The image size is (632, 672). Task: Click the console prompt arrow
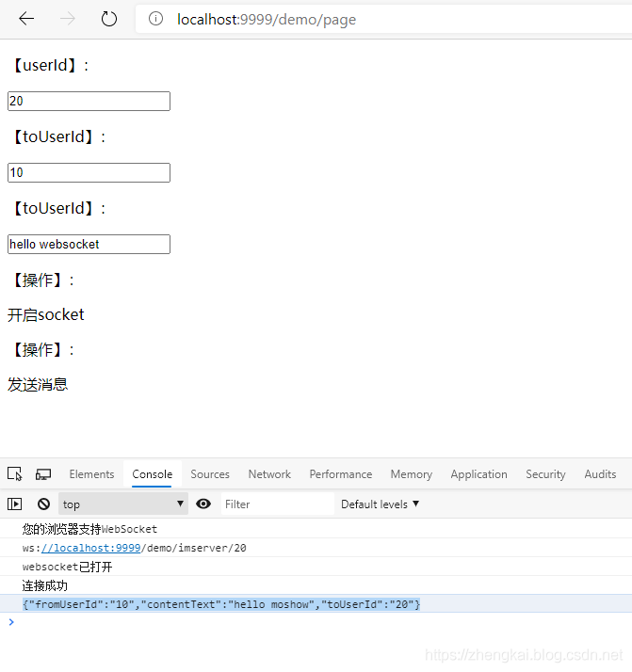click(11, 622)
